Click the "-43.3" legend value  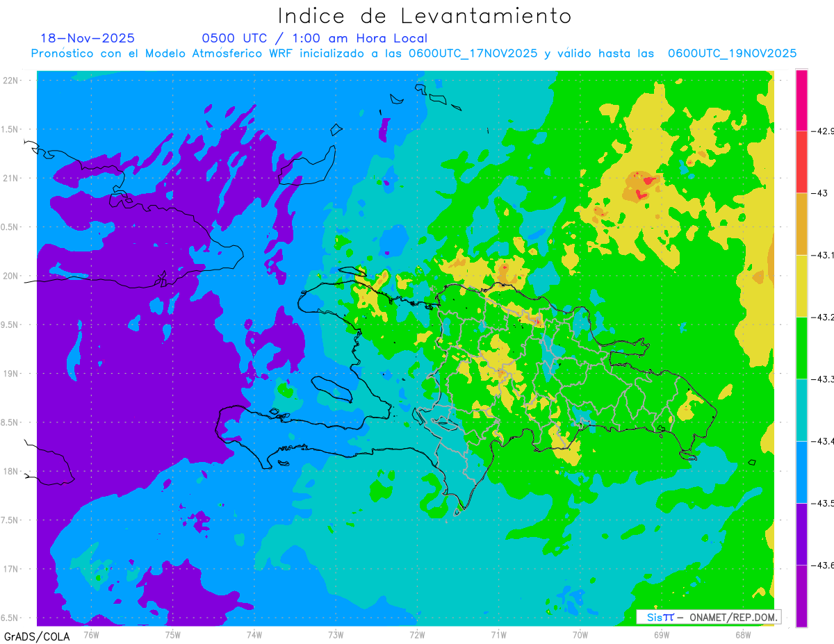pos(824,379)
